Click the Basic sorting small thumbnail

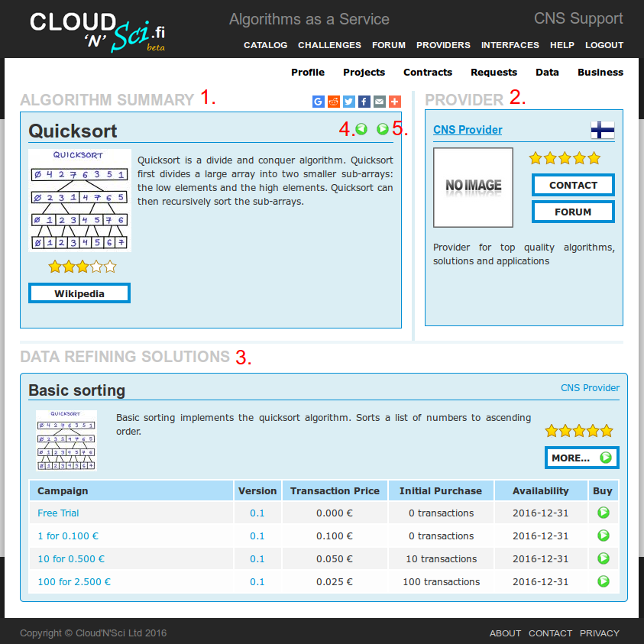(66, 440)
